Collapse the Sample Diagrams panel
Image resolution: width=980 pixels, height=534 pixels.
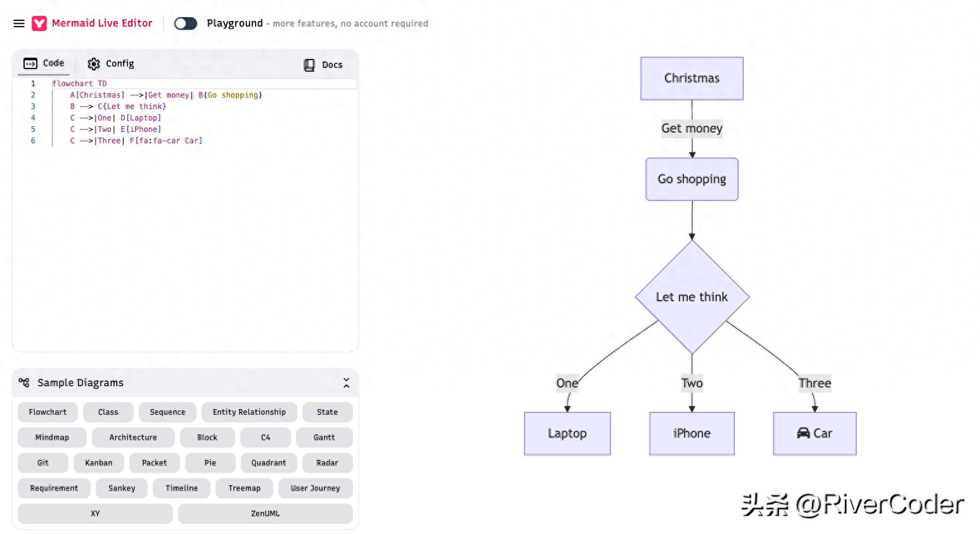coord(346,383)
